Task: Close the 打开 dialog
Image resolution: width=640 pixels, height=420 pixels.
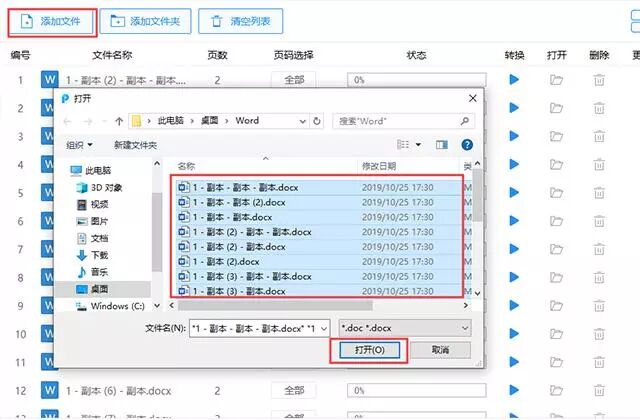Action: (473, 98)
